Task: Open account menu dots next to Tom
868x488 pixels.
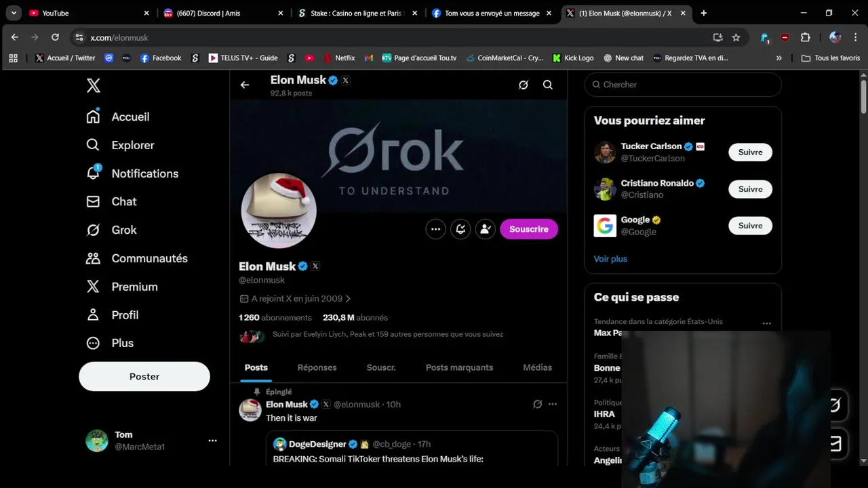Action: click(212, 441)
